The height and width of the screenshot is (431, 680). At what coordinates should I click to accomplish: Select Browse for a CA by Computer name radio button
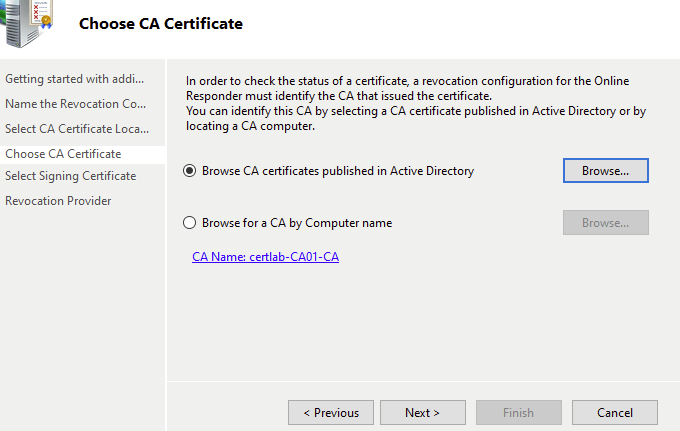pyautogui.click(x=190, y=223)
